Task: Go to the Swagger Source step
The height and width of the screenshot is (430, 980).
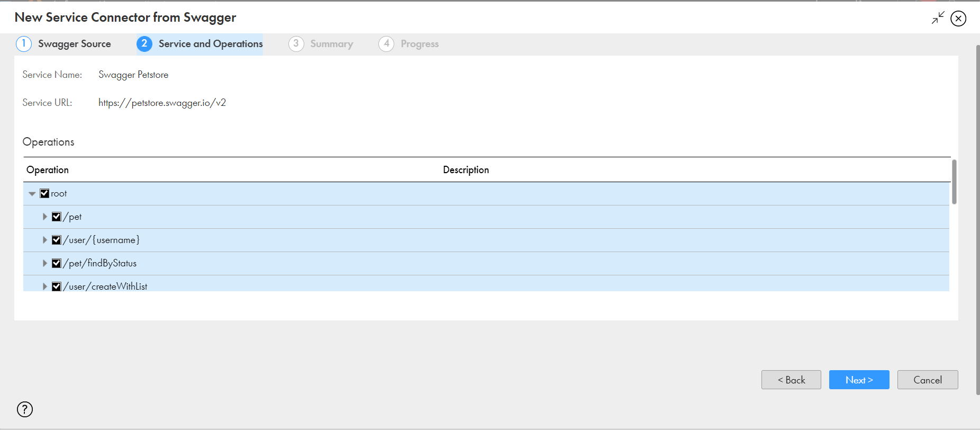Action: [x=75, y=44]
